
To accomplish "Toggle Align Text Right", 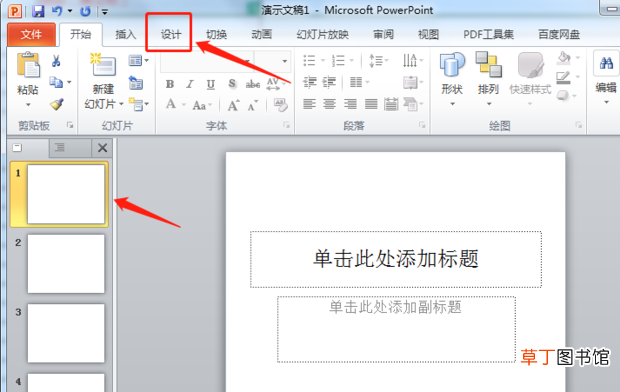I will 350,104.
